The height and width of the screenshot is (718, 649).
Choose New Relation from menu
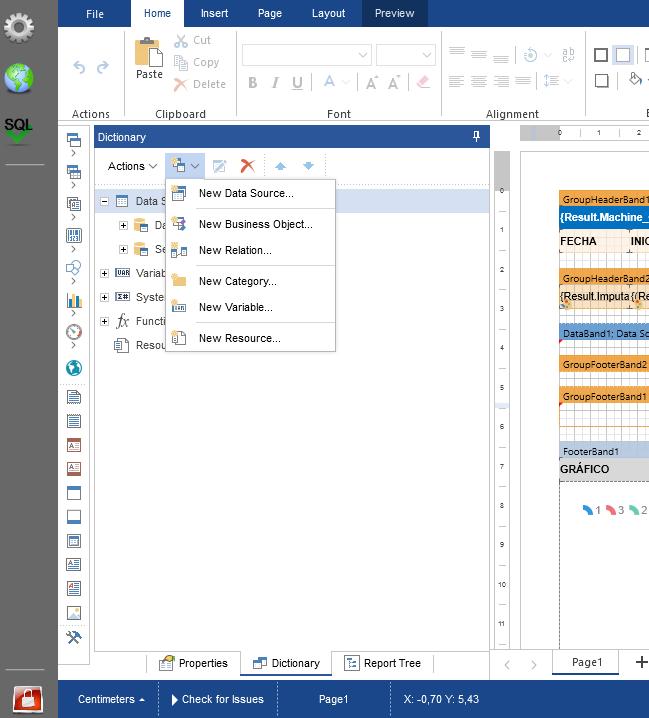[251, 250]
